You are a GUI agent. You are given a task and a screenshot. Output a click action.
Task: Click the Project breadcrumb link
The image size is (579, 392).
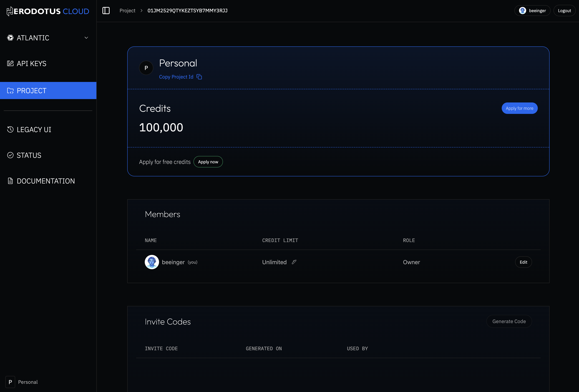(127, 11)
